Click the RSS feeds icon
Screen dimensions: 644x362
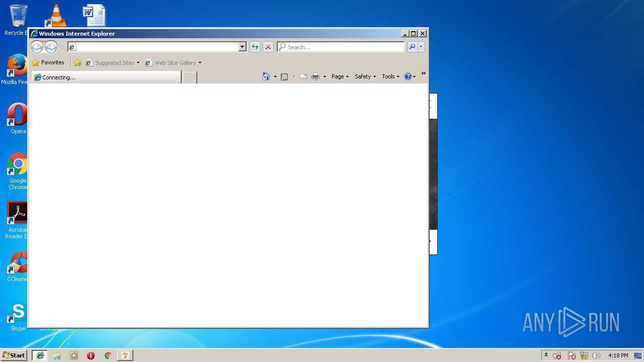(x=284, y=76)
